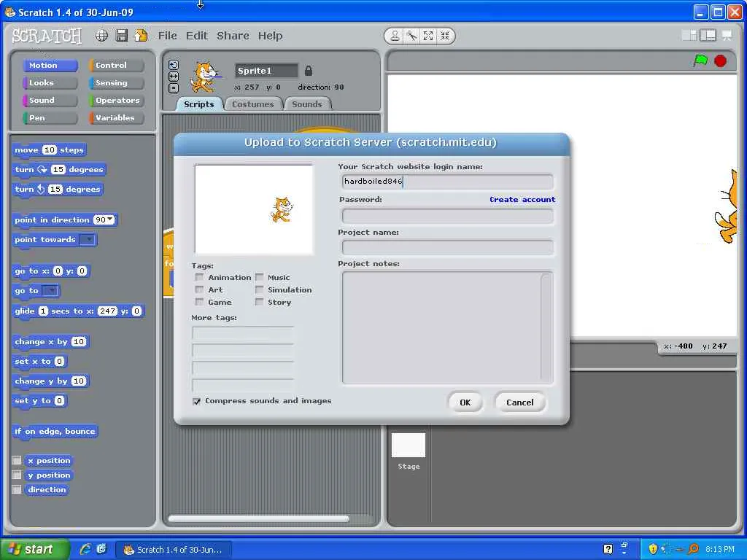
Task: Select the Sensing block category
Action: point(116,83)
